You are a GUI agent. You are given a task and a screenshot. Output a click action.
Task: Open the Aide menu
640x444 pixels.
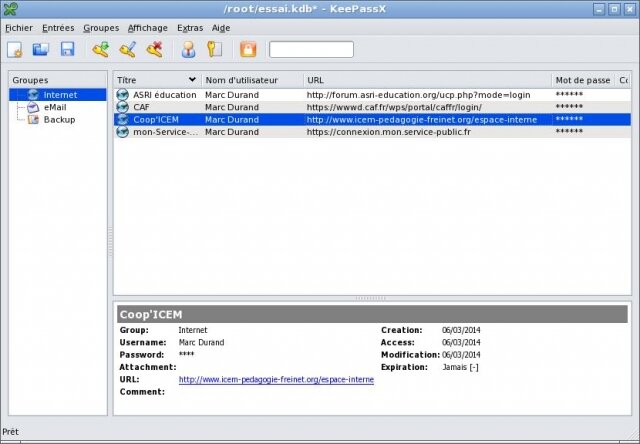[221, 28]
